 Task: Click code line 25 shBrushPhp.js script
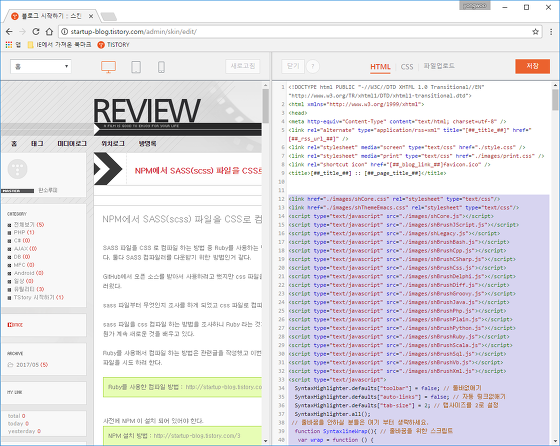tap(397, 311)
